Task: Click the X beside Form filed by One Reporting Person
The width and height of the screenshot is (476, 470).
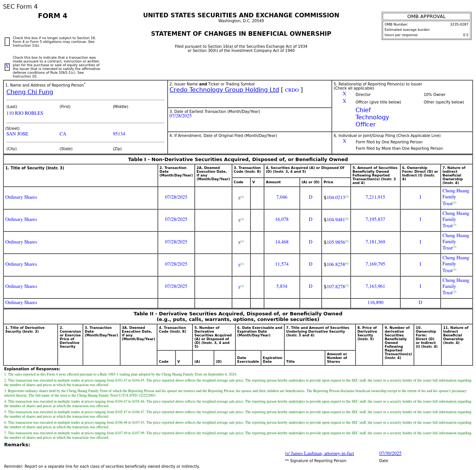Action: (344, 141)
